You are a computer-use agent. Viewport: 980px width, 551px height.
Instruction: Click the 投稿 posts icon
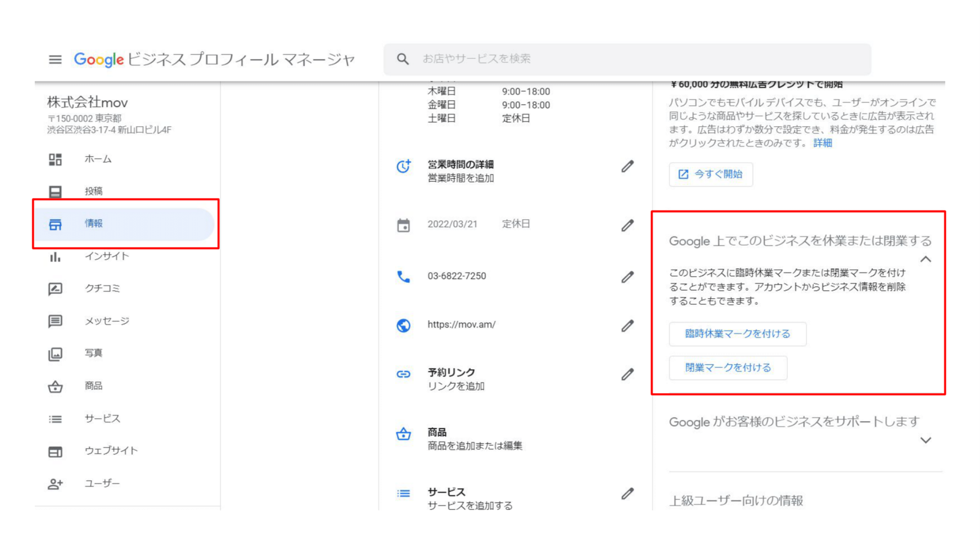55,192
